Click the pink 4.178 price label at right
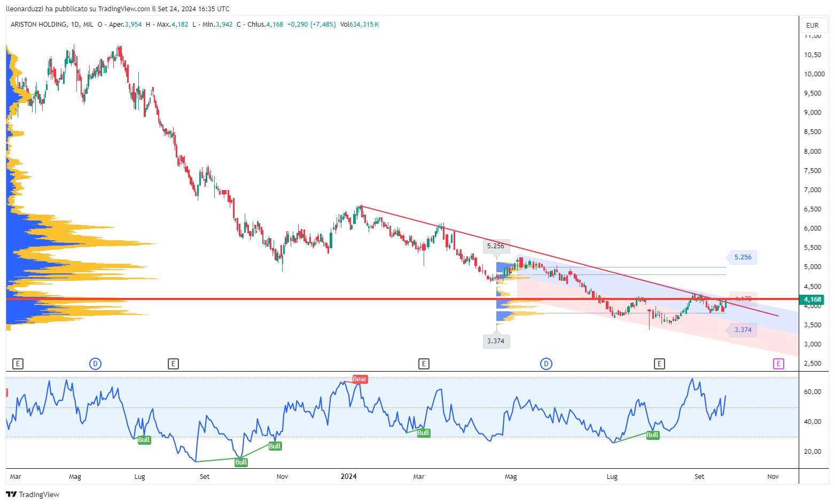Screen dimensions: 835x504 click(x=743, y=299)
